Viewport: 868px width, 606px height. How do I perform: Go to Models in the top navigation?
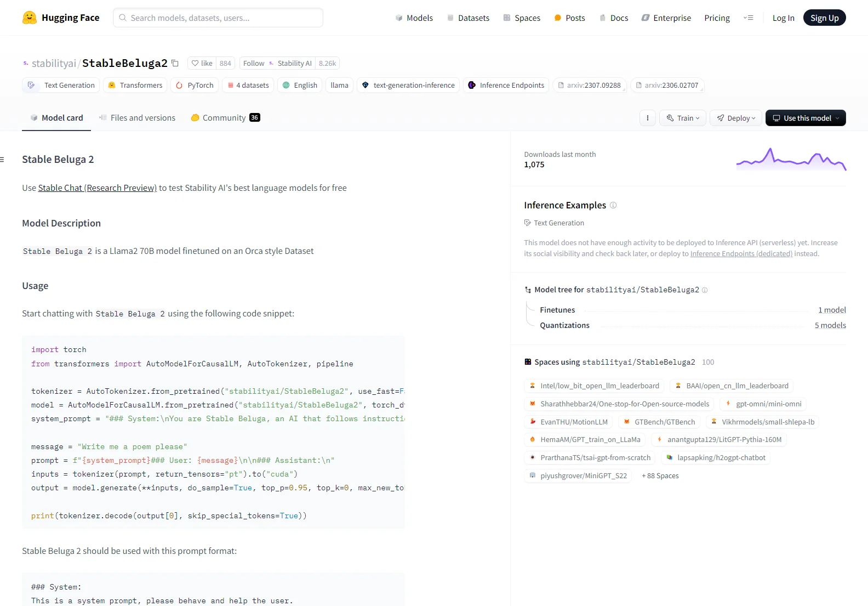tap(414, 18)
